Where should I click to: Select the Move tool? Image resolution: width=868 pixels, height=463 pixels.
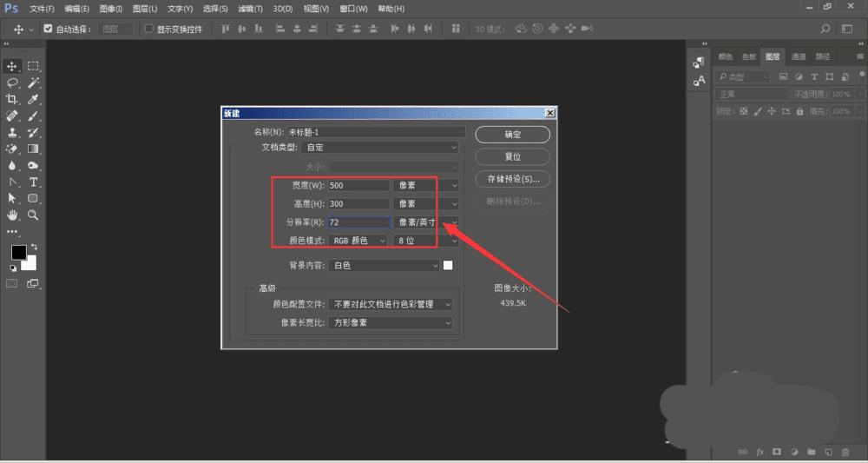12,67
